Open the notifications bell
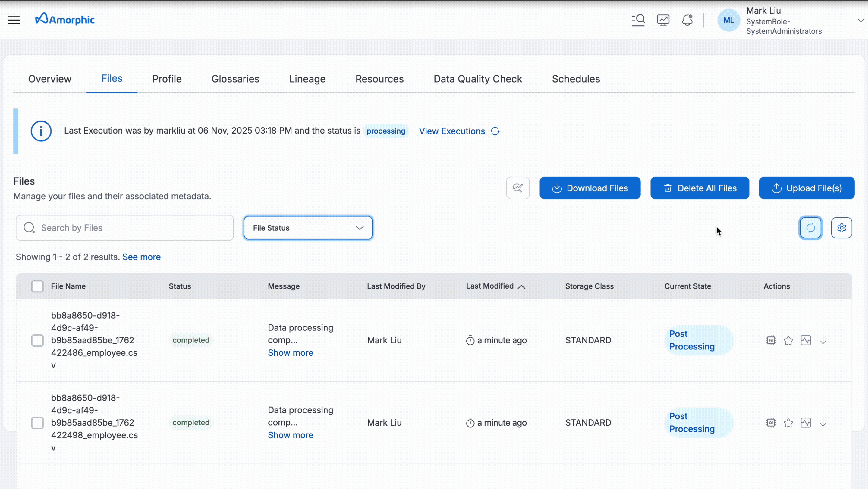 click(687, 20)
